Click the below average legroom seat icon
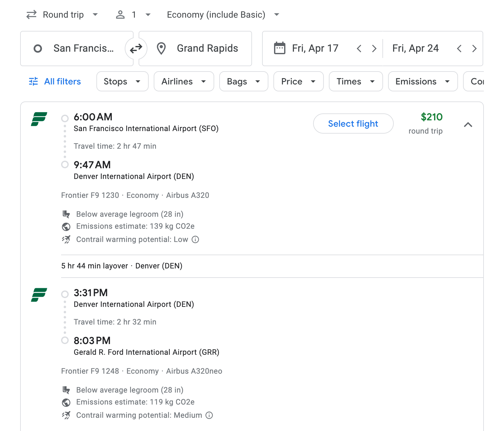Screen dimensions: 504x431 [66, 214]
